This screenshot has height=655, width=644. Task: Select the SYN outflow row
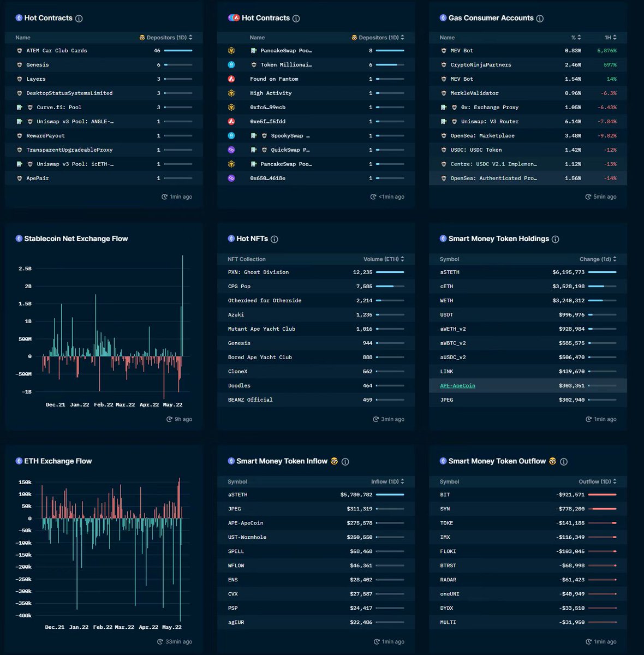click(x=528, y=509)
